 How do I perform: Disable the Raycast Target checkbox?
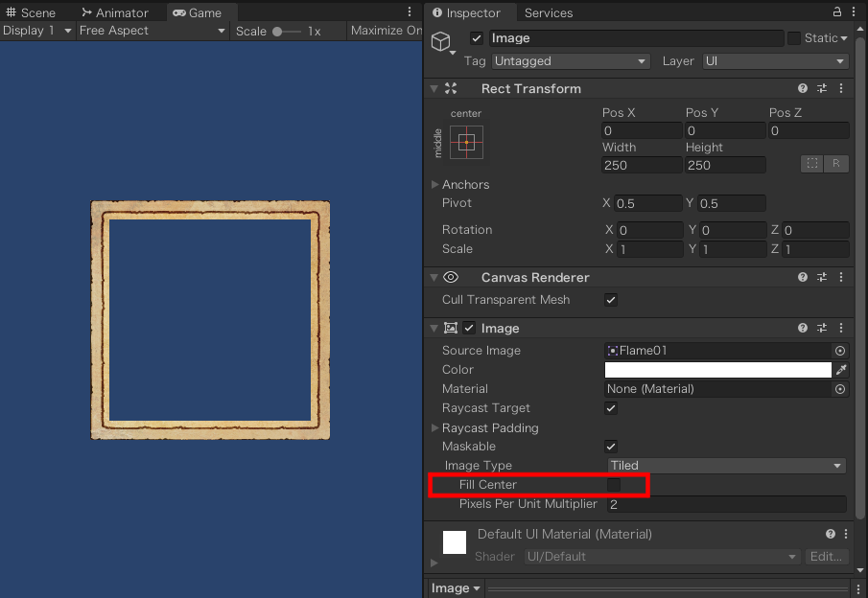tap(611, 408)
